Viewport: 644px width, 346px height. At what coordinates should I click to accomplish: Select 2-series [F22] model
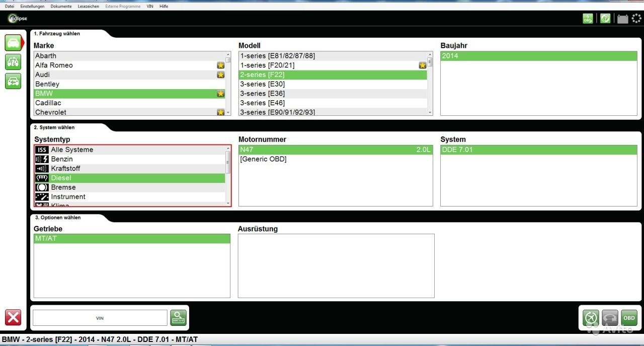click(x=333, y=75)
